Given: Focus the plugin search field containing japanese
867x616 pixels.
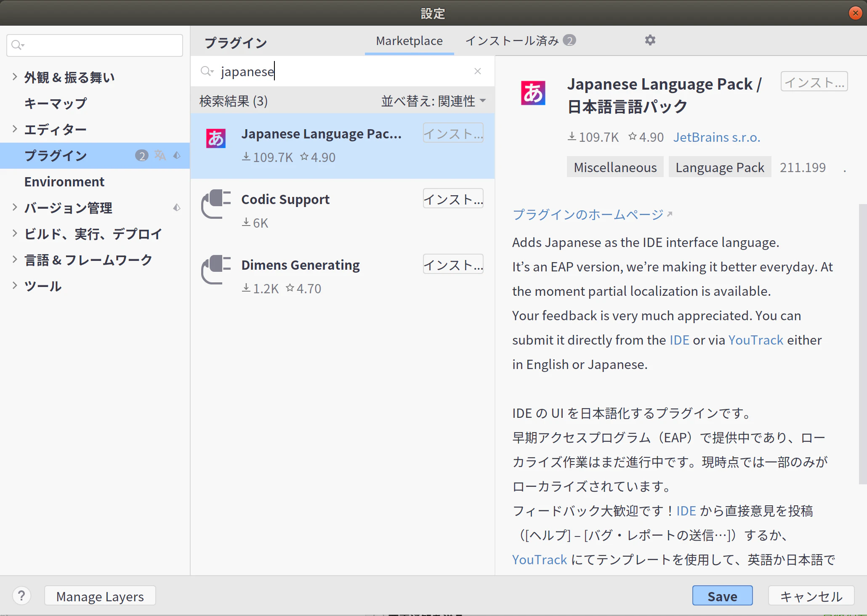Looking at the screenshot, I should point(342,71).
